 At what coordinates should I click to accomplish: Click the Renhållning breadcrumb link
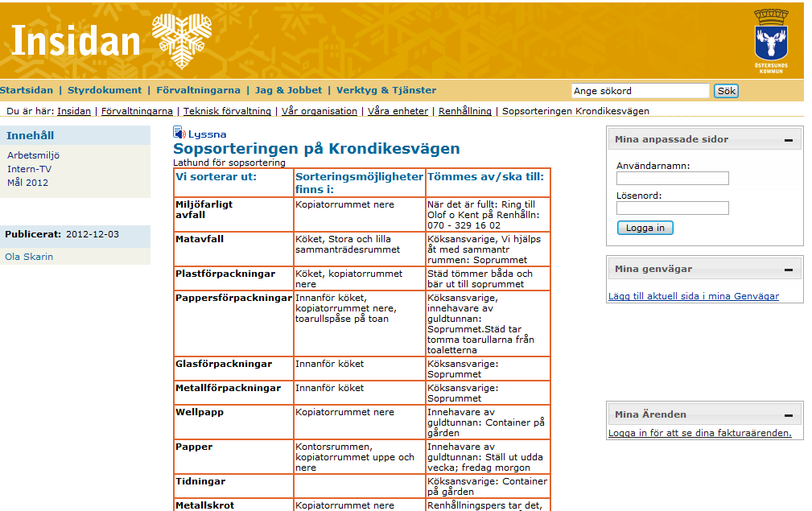[465, 111]
